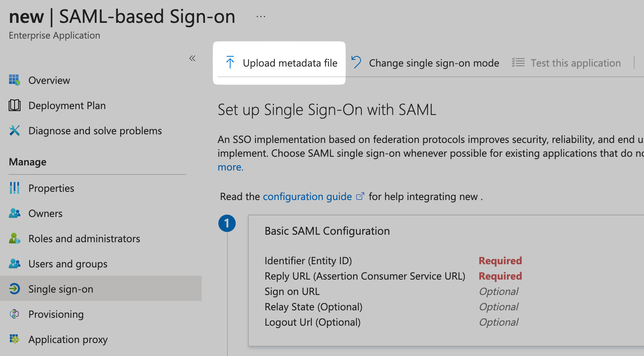Open the configuration guide link

[x=307, y=196]
